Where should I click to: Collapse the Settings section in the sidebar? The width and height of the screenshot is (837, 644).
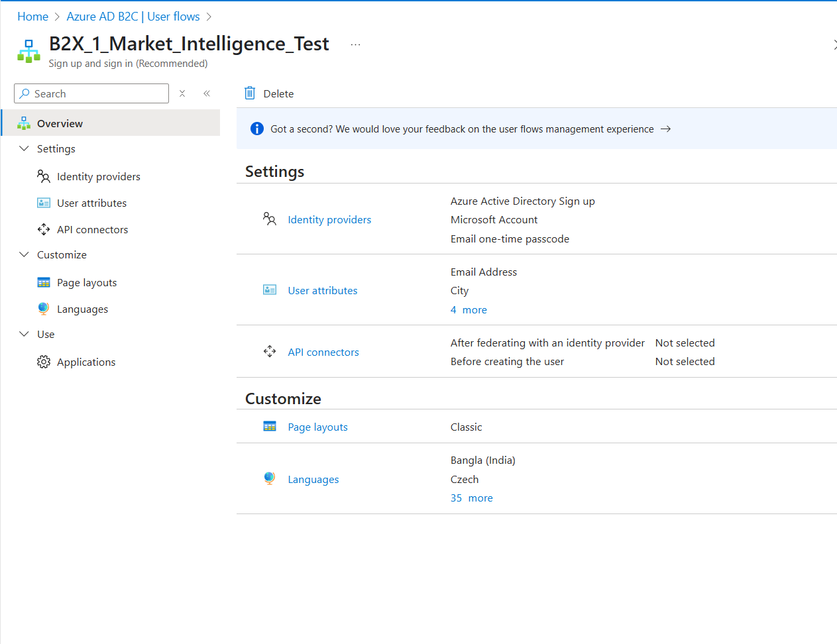[25, 148]
